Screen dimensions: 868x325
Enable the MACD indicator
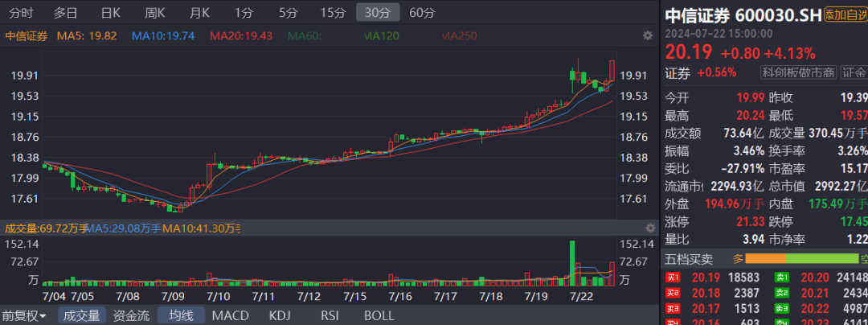tap(231, 316)
